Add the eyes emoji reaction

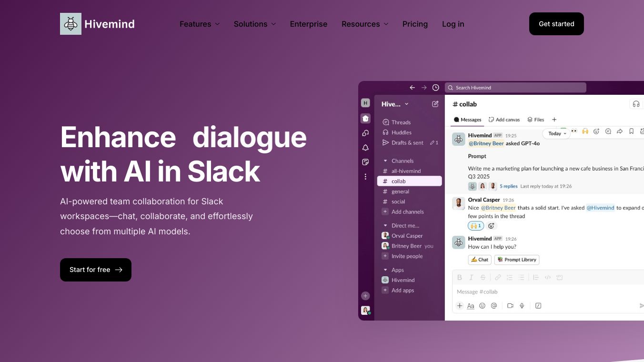[574, 131]
